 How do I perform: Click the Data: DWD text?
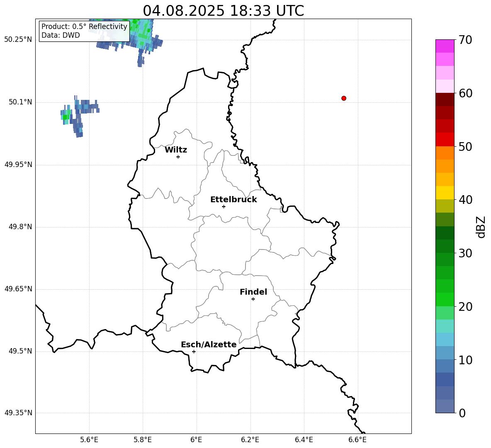61,35
